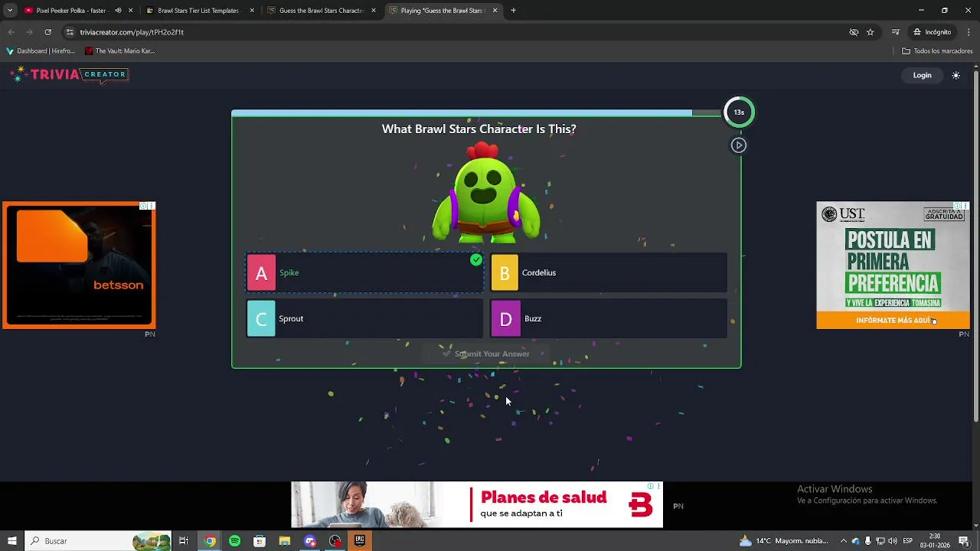Close the Brawl Stars Tier List tab

(252, 11)
